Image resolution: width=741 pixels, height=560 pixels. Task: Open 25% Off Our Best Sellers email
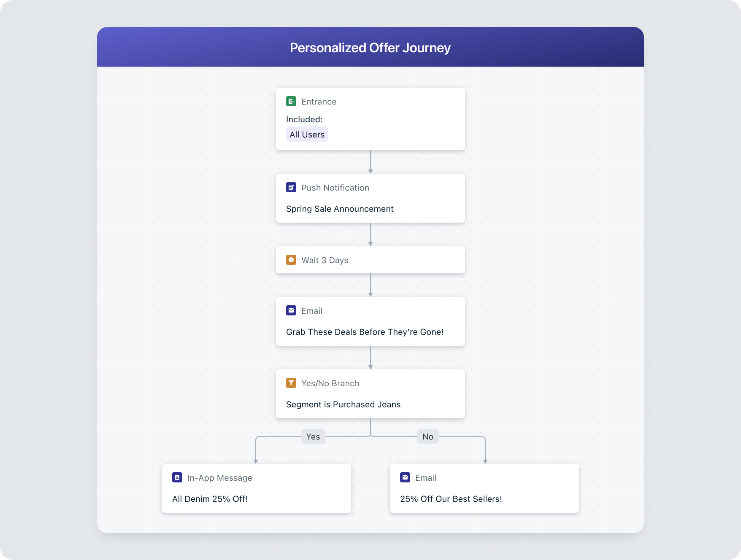point(451,499)
